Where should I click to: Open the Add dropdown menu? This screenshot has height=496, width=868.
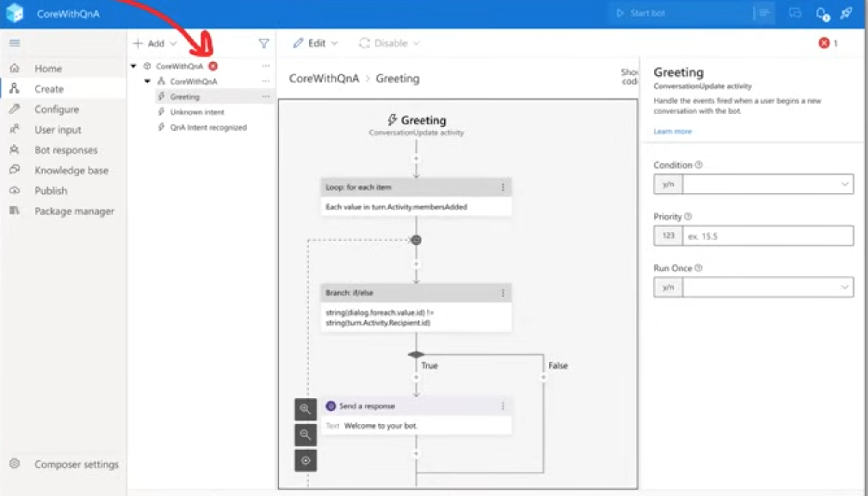tap(155, 43)
